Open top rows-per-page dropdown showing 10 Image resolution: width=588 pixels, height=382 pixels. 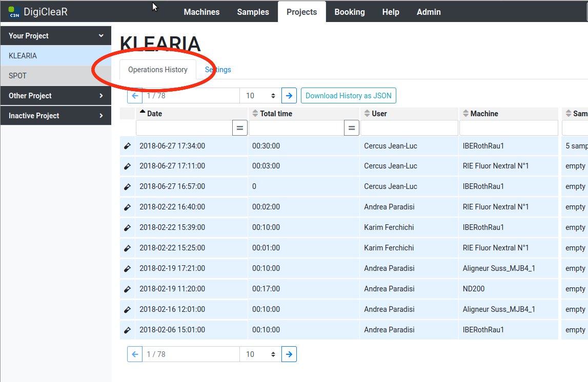point(260,96)
